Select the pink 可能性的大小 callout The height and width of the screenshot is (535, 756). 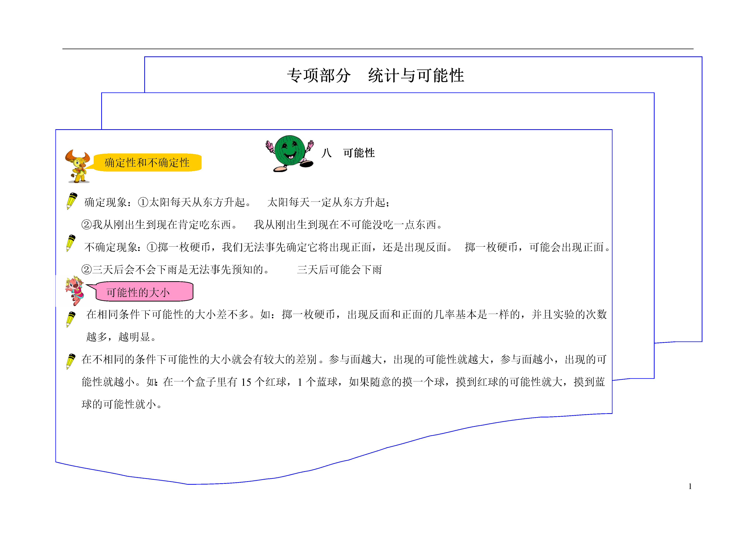pyautogui.click(x=144, y=291)
